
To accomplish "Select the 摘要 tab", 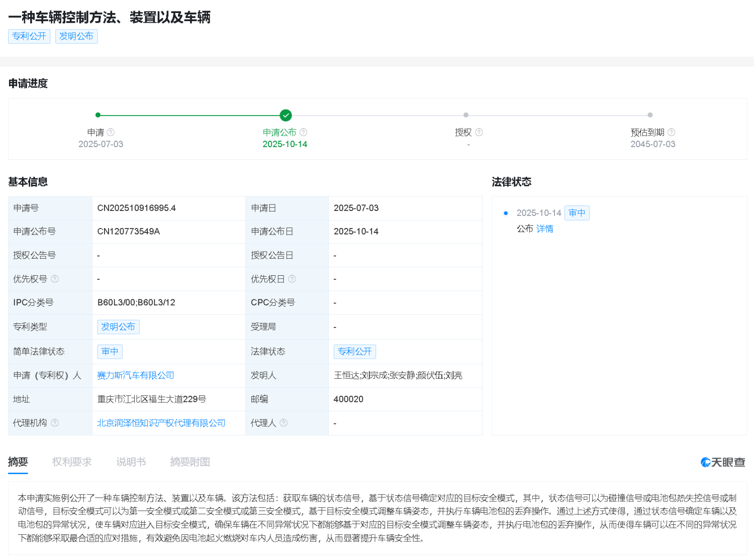I will pyautogui.click(x=18, y=462).
